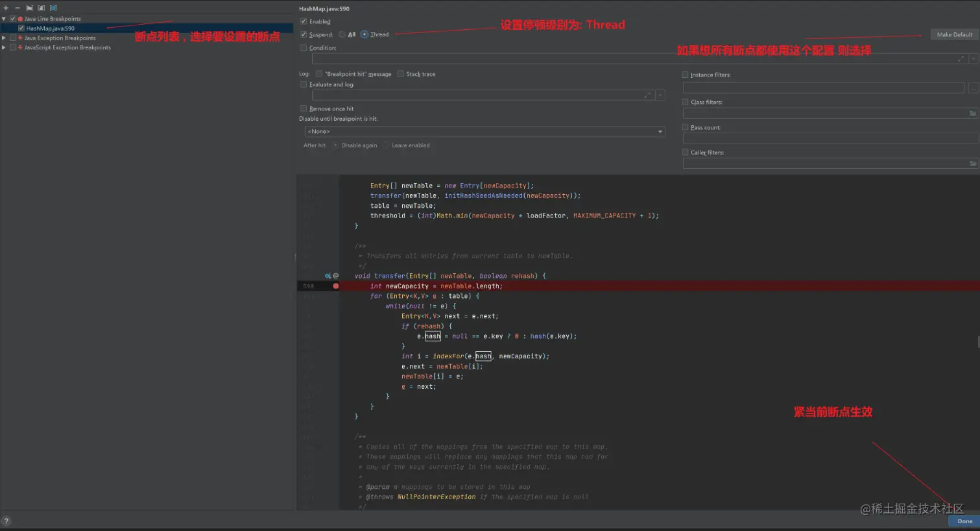
Task: Toggle Group by Class icon
Action: point(53,8)
